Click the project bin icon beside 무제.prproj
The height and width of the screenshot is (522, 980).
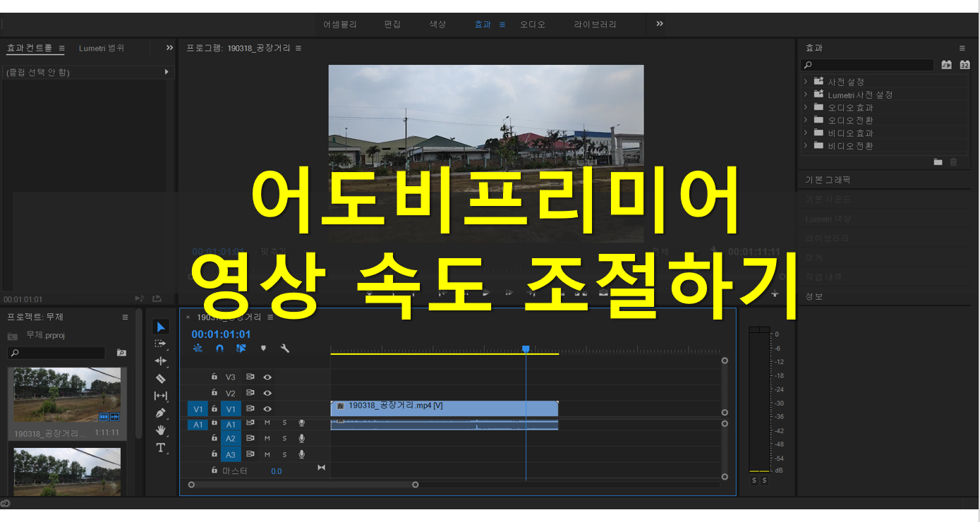click(12, 336)
